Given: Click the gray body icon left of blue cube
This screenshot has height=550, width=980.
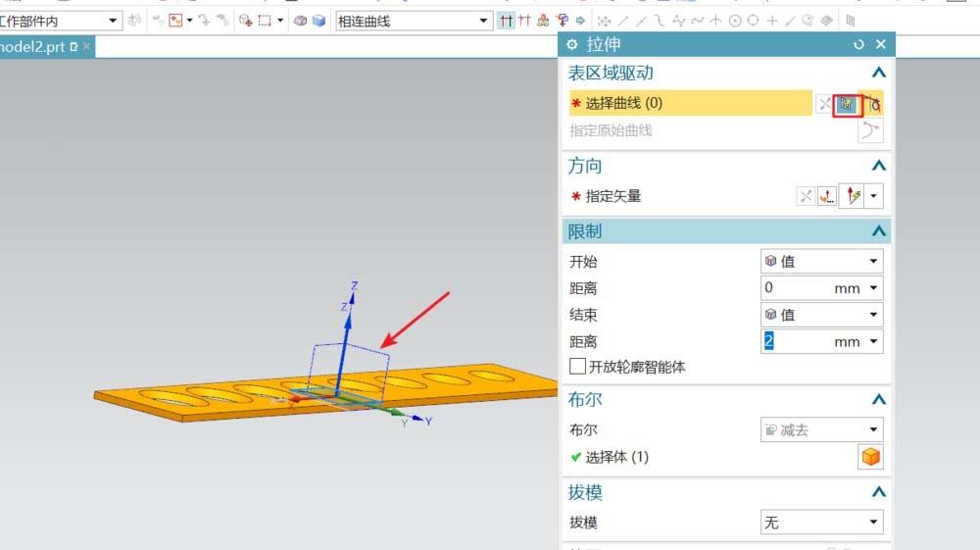Looking at the screenshot, I should (x=301, y=21).
